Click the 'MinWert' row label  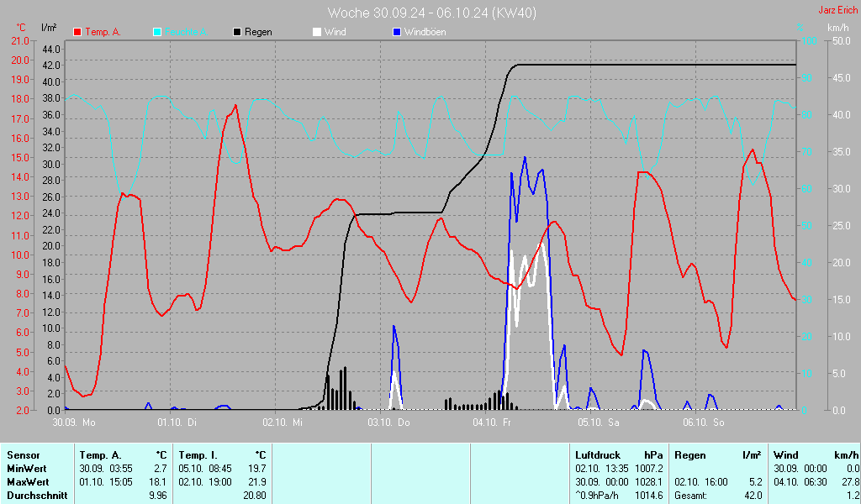[x=27, y=469]
